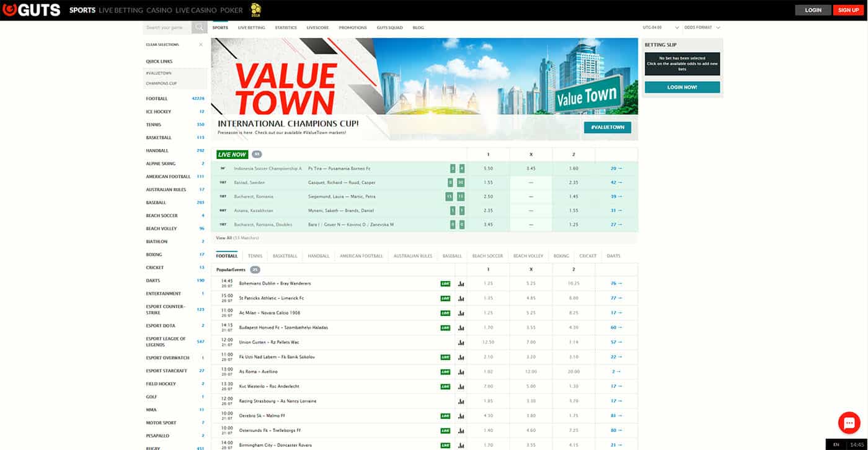Screen dimensions: 868x450
Task: Click the #VALUETOWN banner button
Action: tap(608, 127)
